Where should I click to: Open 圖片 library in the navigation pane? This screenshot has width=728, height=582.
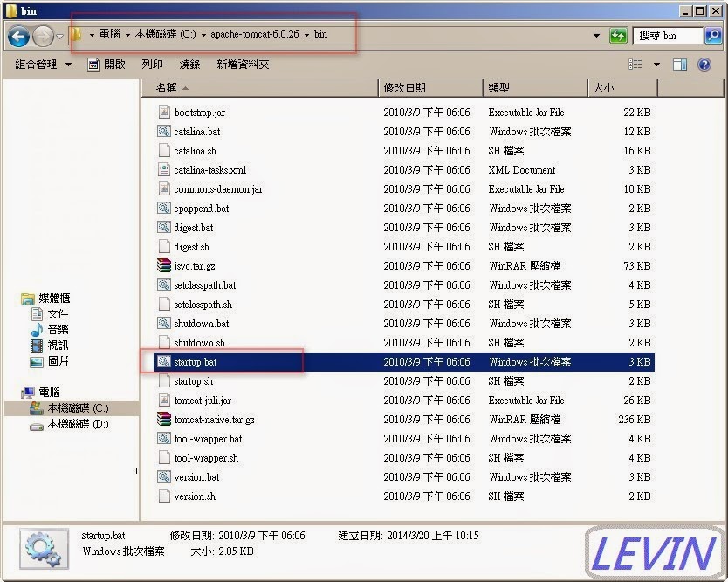[58, 361]
